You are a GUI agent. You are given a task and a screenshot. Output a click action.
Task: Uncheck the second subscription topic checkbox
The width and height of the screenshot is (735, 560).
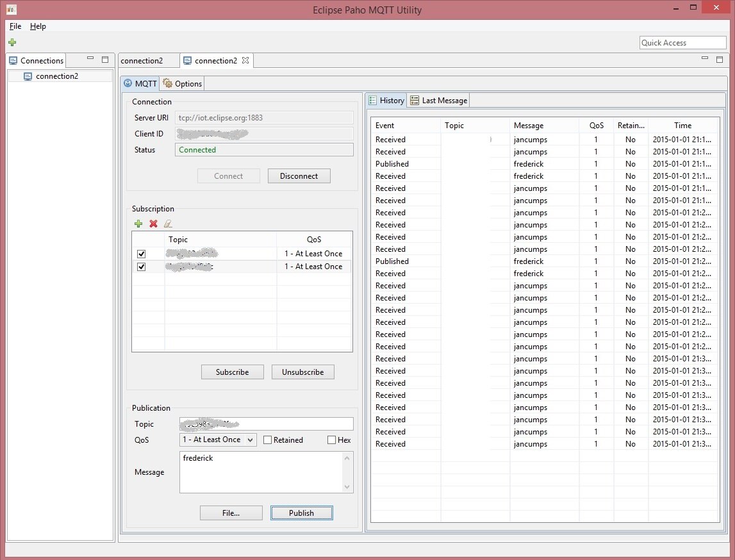click(142, 267)
